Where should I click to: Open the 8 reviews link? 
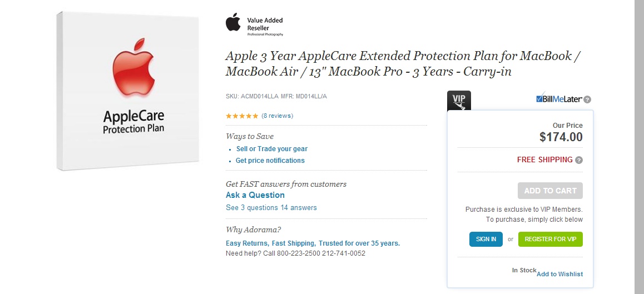[277, 116]
